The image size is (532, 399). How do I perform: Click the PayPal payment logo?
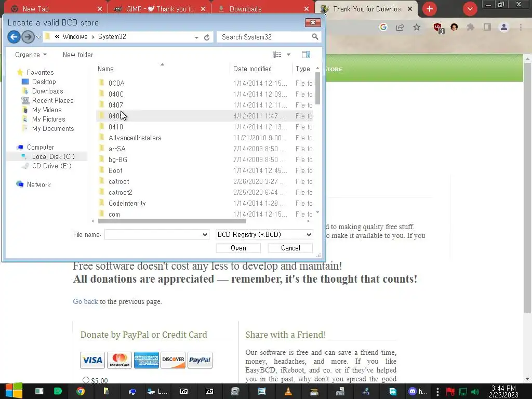(200, 360)
